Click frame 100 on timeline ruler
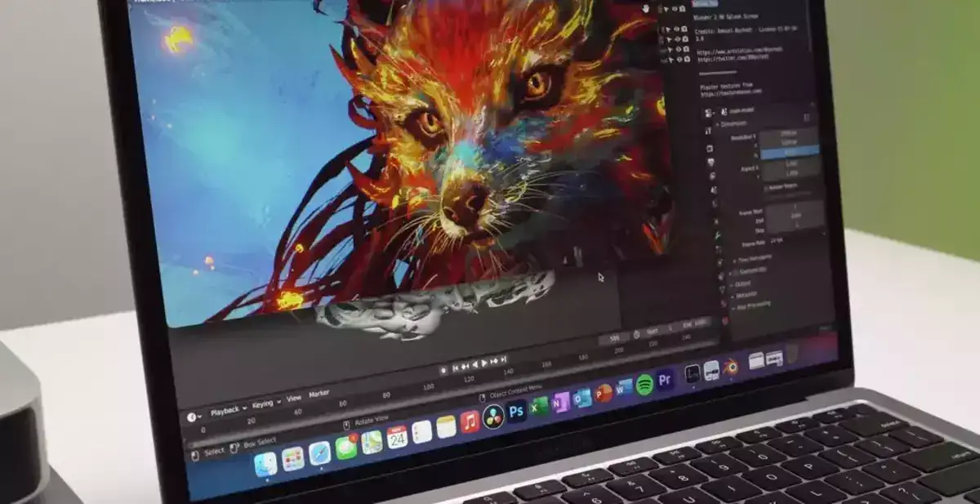The width and height of the screenshot is (980, 504). pos(428,386)
